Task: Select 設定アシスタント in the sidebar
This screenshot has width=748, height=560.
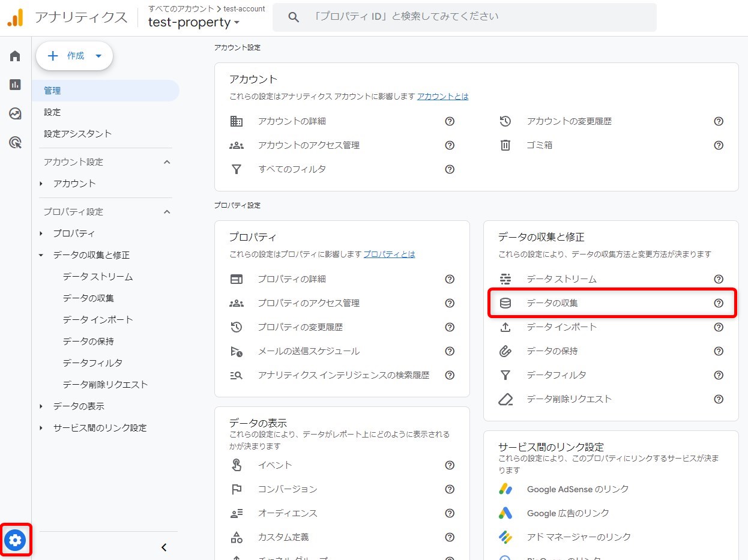Action: point(78,134)
